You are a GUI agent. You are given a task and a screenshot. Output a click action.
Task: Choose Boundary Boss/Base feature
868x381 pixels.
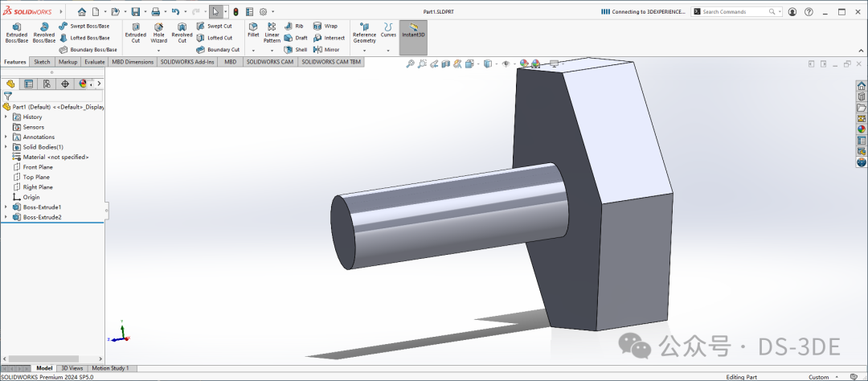click(x=88, y=49)
